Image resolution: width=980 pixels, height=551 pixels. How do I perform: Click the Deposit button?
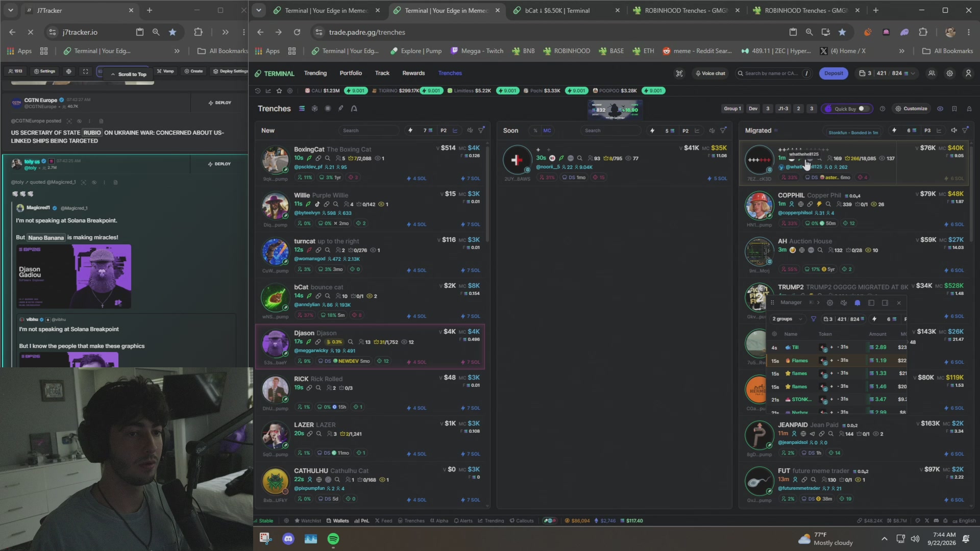(x=834, y=73)
